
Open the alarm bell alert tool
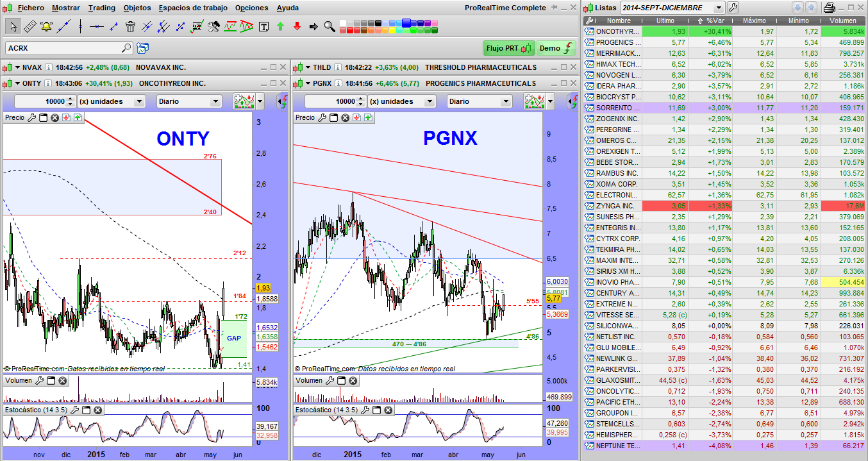coord(46,26)
